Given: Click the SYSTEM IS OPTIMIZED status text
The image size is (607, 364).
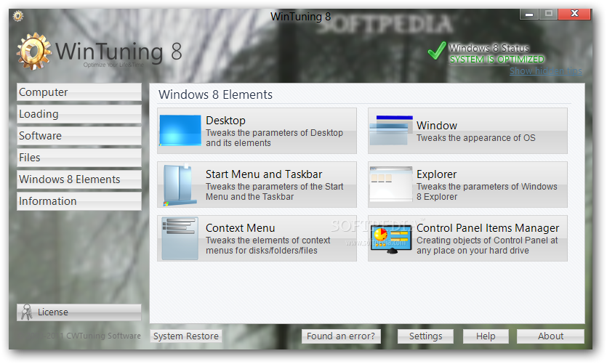Looking at the screenshot, I should [497, 59].
